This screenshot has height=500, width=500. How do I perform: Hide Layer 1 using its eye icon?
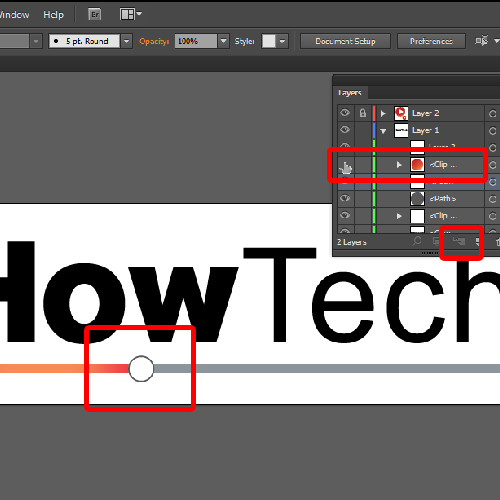[x=345, y=129]
